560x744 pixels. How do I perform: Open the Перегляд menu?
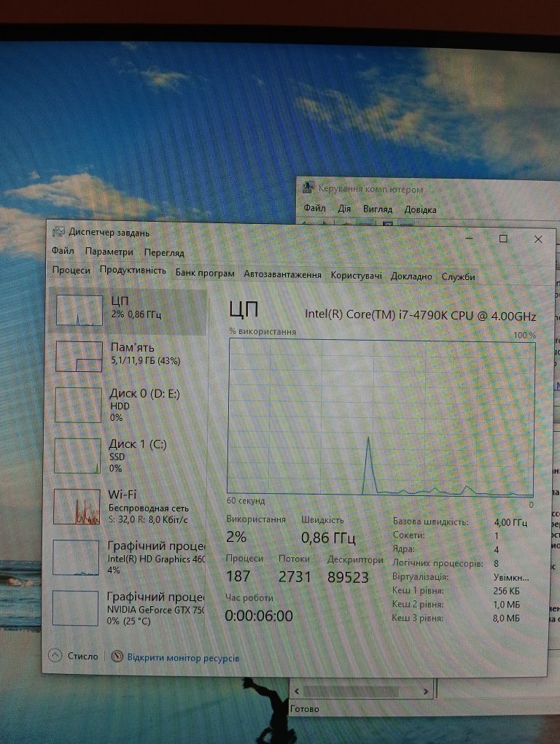click(164, 252)
